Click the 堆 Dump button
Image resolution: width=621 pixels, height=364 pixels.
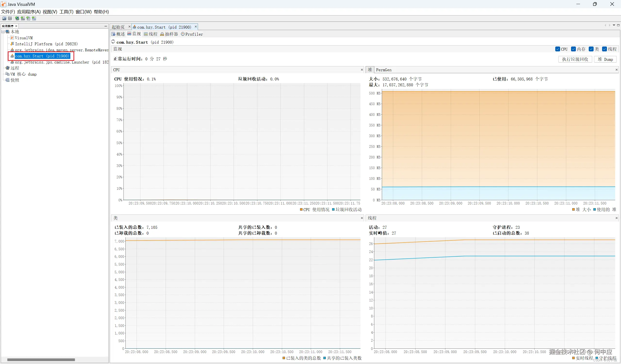point(605,59)
